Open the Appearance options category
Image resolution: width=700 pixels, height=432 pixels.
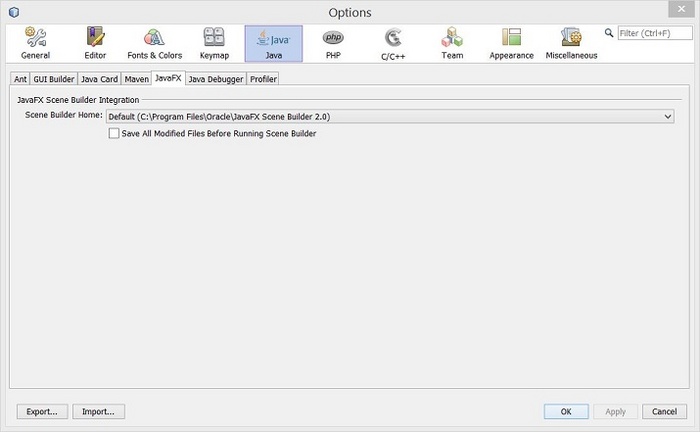pyautogui.click(x=512, y=43)
